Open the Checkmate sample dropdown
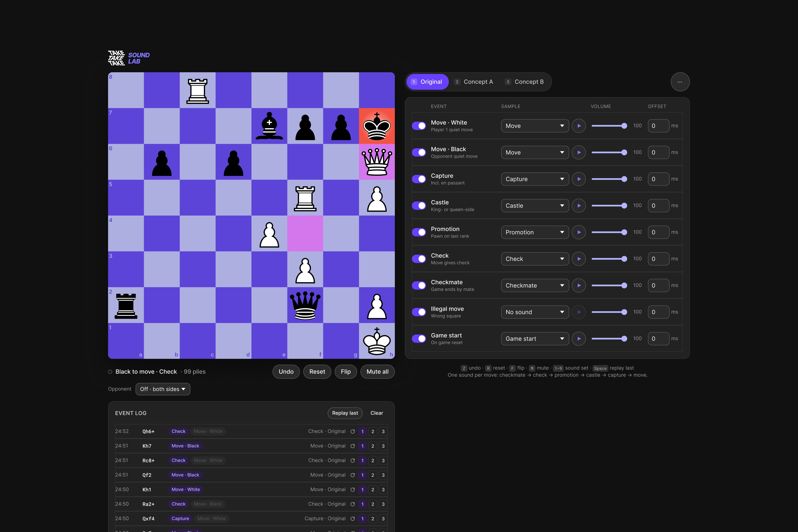The image size is (798, 532). [x=535, y=285]
